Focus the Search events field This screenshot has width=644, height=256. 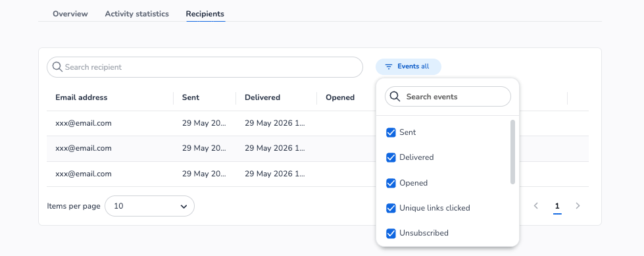point(448,97)
